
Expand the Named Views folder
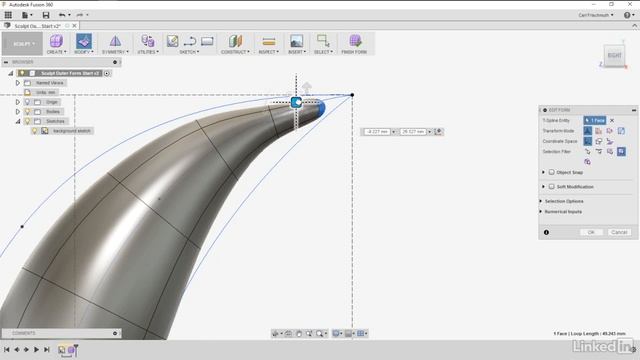click(18, 83)
